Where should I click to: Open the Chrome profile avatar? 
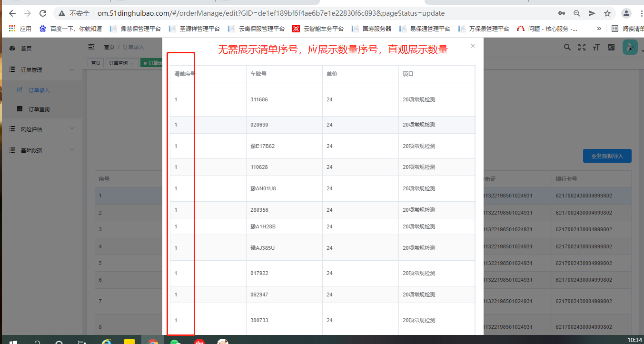627,13
